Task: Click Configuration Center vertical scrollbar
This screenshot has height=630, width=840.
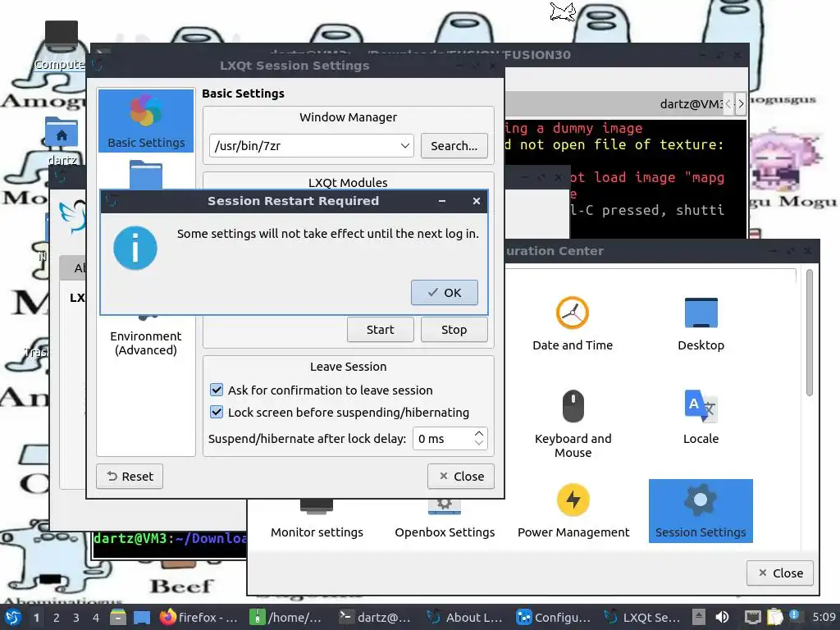Action: pyautogui.click(x=809, y=333)
